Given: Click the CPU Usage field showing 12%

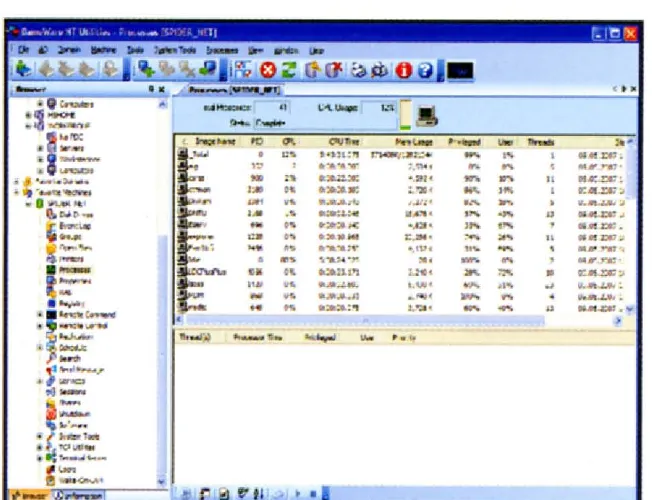Looking at the screenshot, I should pyautogui.click(x=379, y=107).
